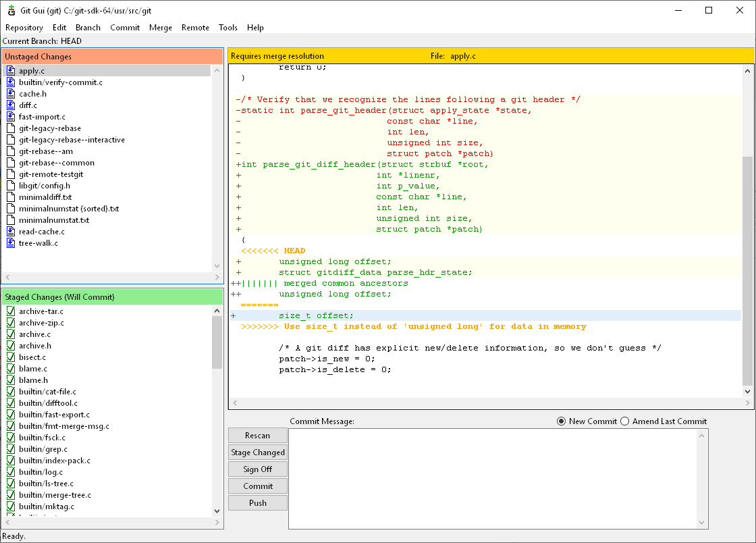Toggle staged check icon for builtin/cat-file.c
The width and height of the screenshot is (756, 543).
tap(11, 392)
